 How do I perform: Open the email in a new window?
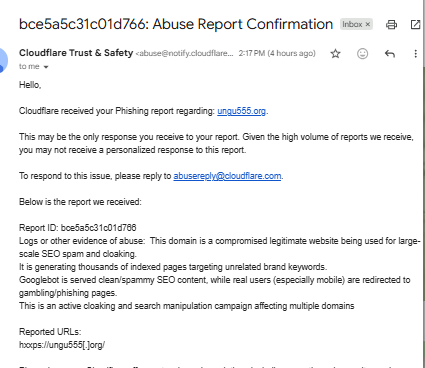click(415, 25)
